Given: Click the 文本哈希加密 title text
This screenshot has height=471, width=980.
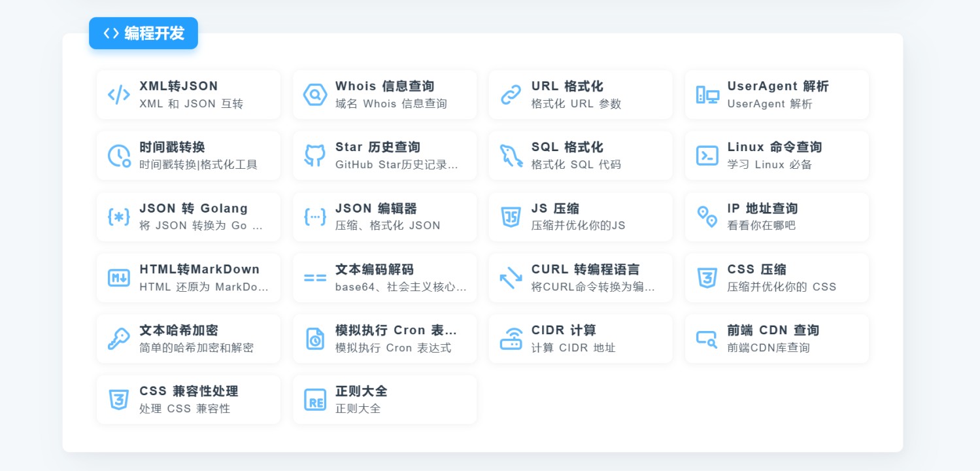Looking at the screenshot, I should (178, 330).
